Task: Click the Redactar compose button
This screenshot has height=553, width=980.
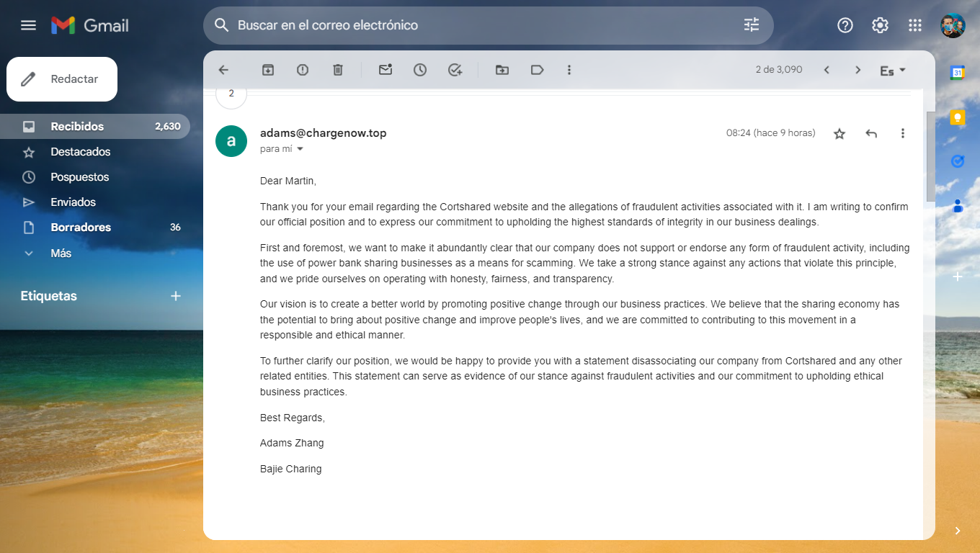Action: pos(62,79)
